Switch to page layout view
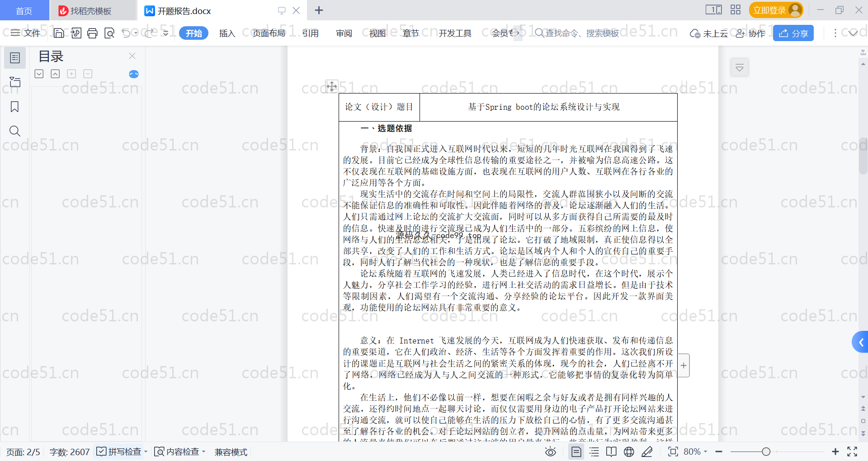Screen dimensions: 868x461 pyautogui.click(x=576, y=452)
